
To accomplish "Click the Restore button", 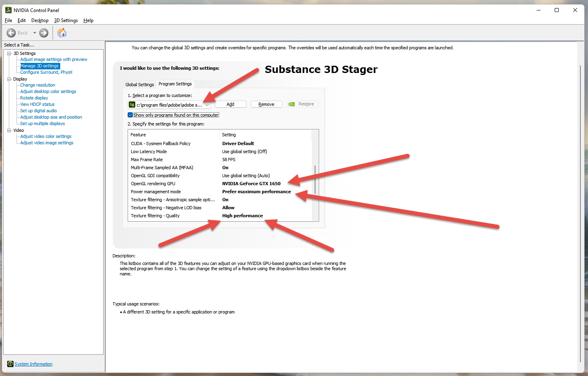I will [303, 104].
